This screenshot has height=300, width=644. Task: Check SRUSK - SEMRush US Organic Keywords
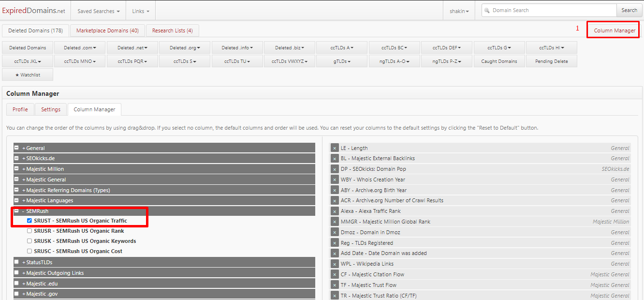click(29, 241)
